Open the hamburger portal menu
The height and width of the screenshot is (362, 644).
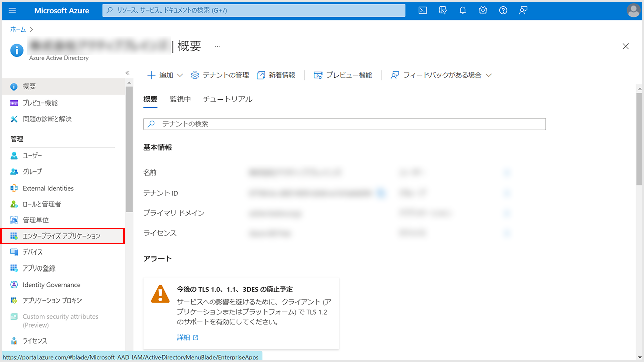[x=13, y=10]
